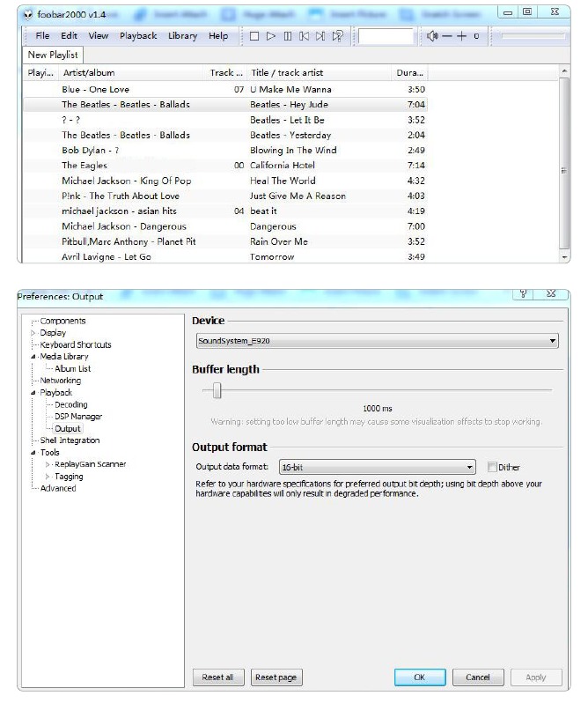This screenshot has width=588, height=703.
Task: Select the track Just Give Me A Reason
Action: (x=225, y=196)
